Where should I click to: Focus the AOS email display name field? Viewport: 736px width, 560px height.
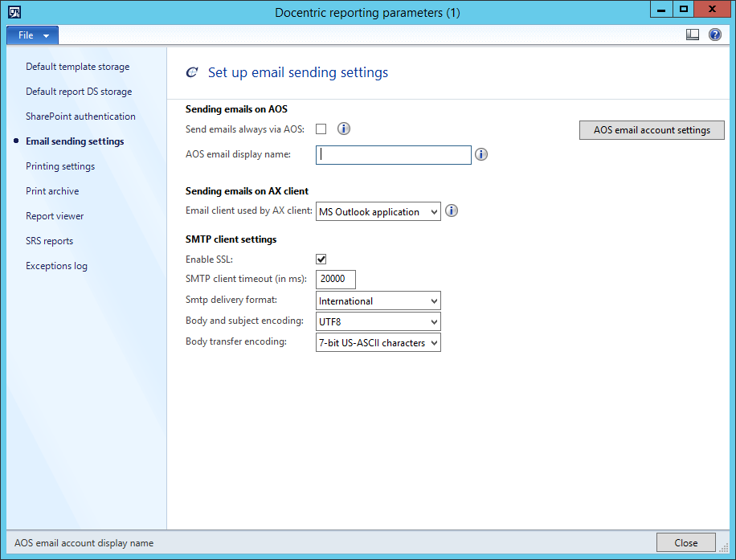[x=394, y=155]
